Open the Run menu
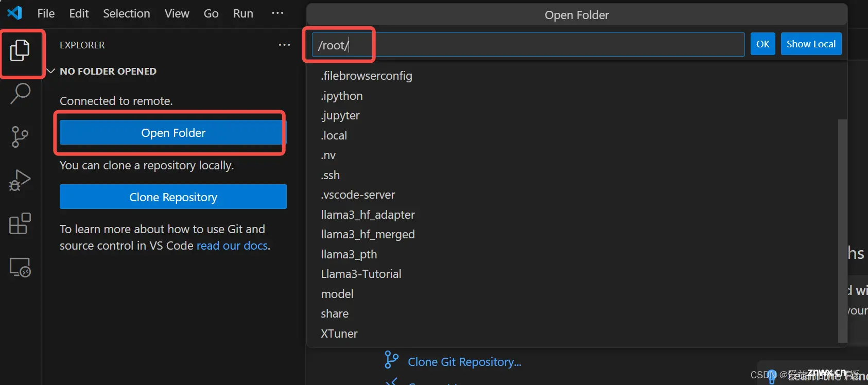Screen dimensions: 868x385 [243, 13]
